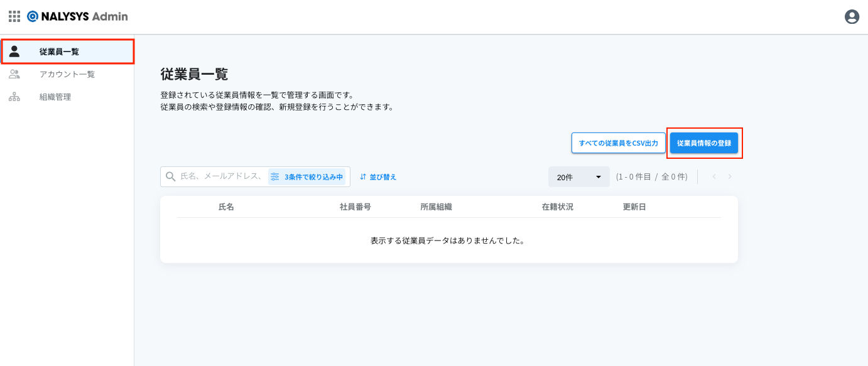Open the 3条件で絞り込み中 filter

307,177
